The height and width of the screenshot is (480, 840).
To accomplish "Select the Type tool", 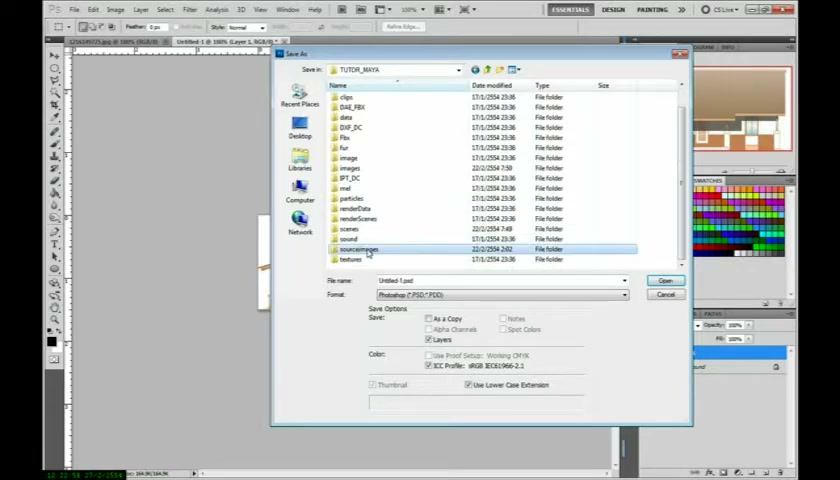I will coord(55,244).
